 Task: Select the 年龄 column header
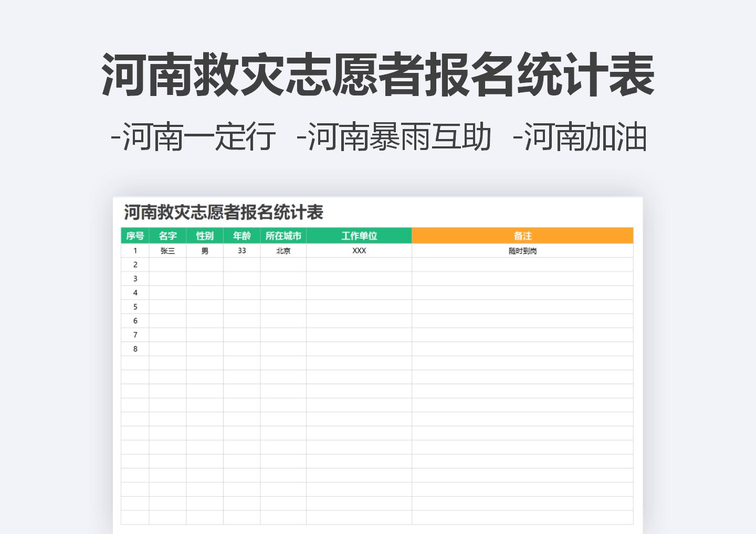point(242,236)
